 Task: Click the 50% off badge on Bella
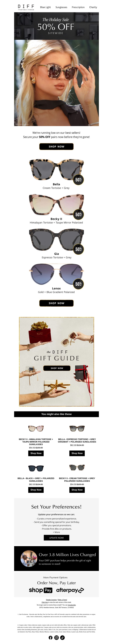point(78,180)
